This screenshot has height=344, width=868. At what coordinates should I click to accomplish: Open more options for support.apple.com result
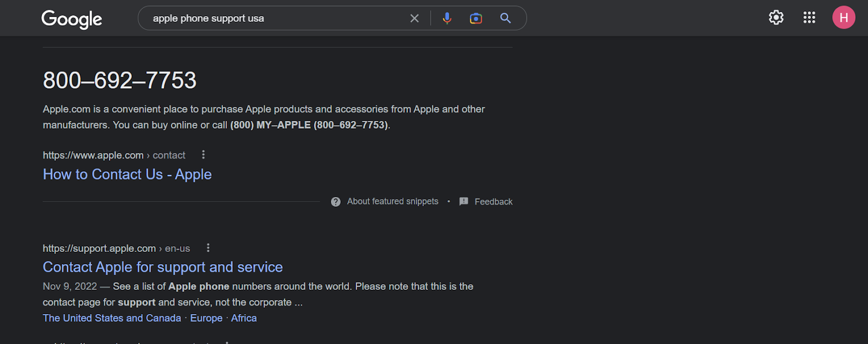208,248
